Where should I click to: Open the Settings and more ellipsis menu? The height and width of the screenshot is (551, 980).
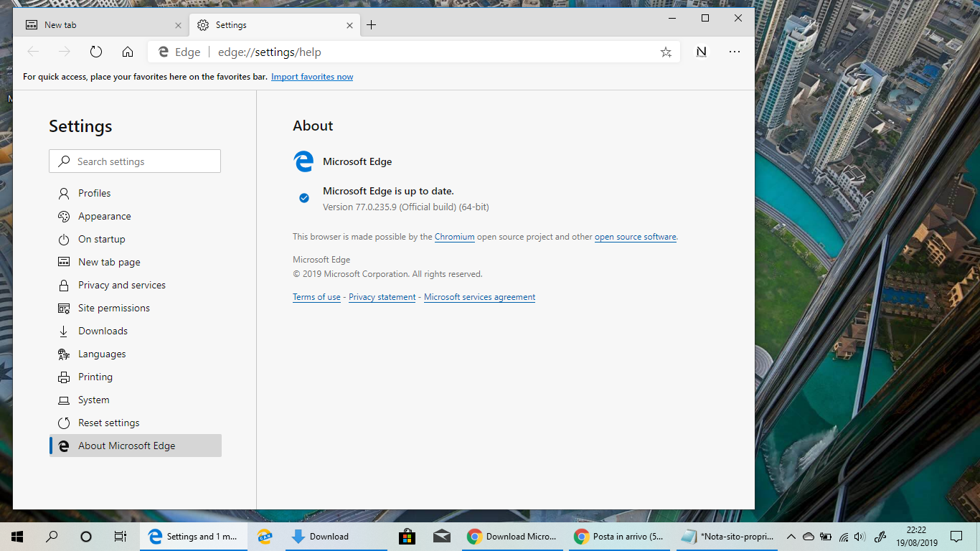tap(735, 52)
